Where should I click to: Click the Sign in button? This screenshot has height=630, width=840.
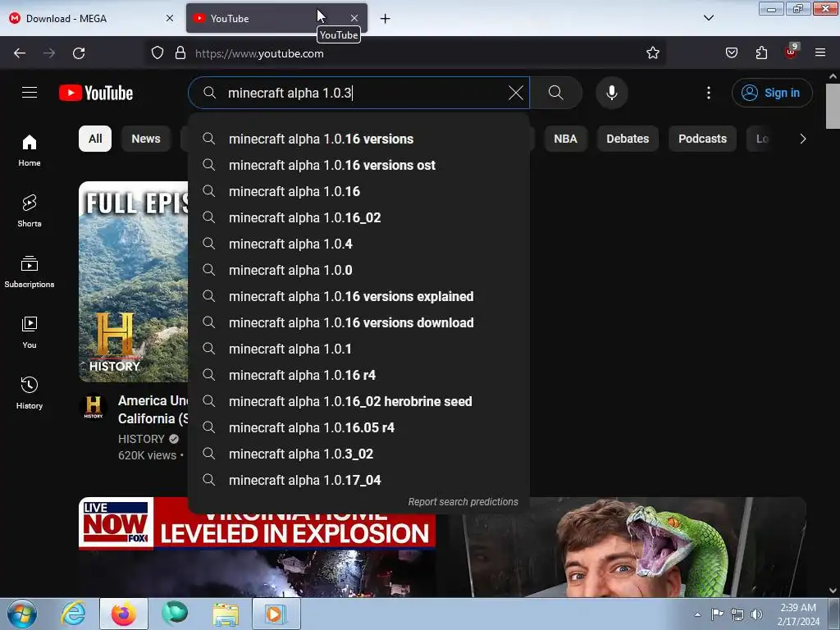[x=772, y=93]
